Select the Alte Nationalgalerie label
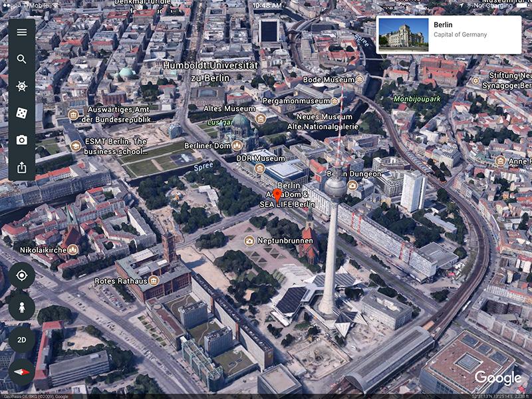The height and width of the screenshot is (399, 532). pos(323,126)
